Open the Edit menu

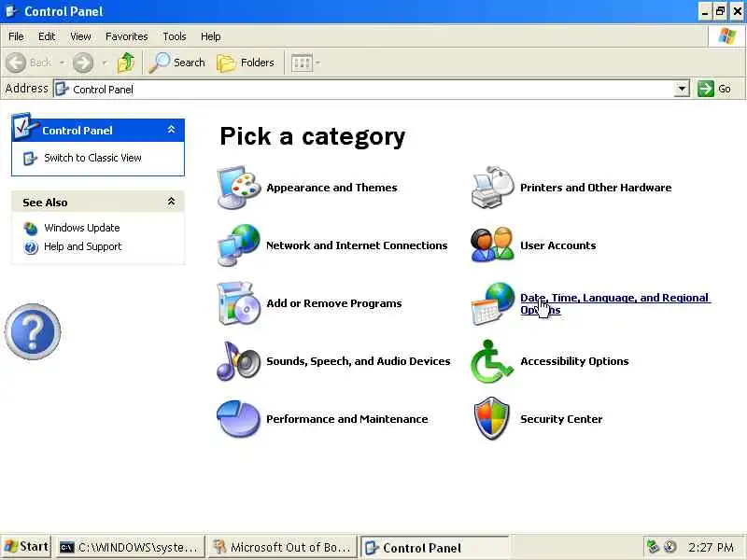click(47, 36)
